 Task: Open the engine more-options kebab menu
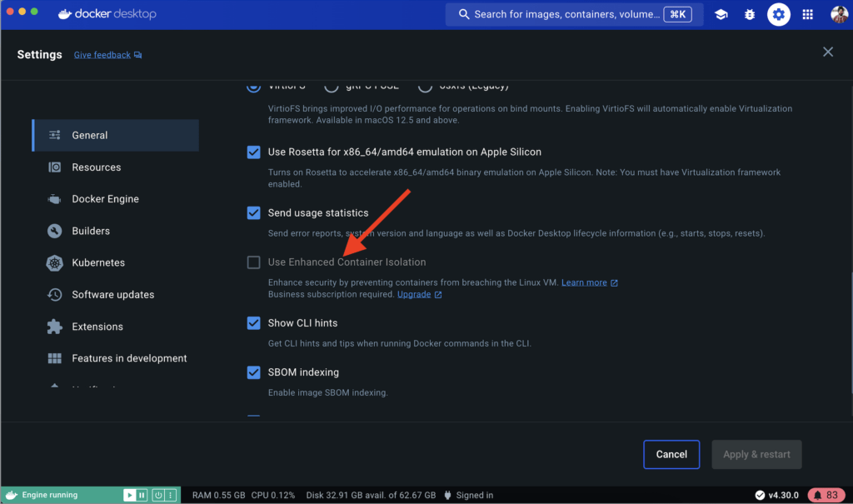170,495
